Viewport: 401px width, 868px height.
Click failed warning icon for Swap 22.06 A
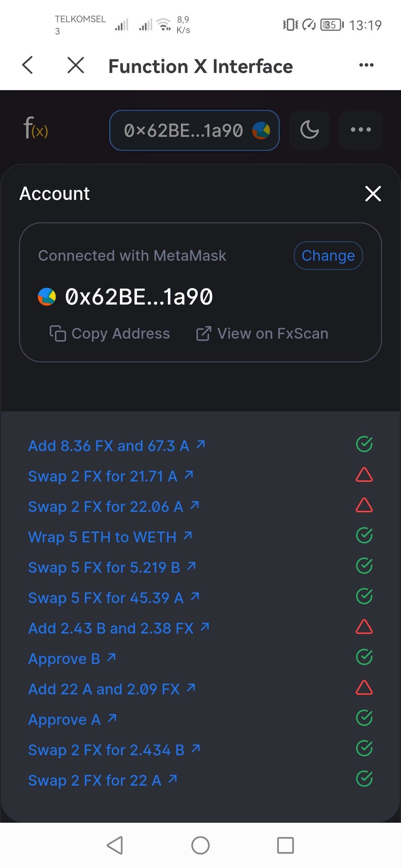coord(364,505)
